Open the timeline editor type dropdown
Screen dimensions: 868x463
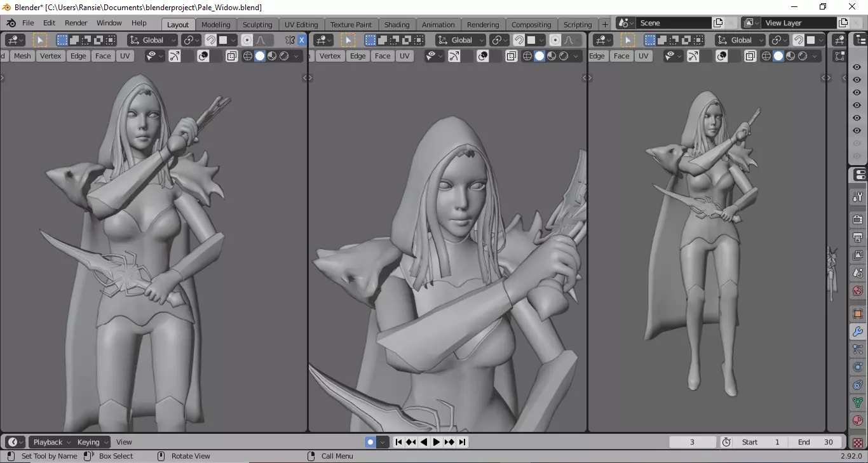click(x=15, y=442)
